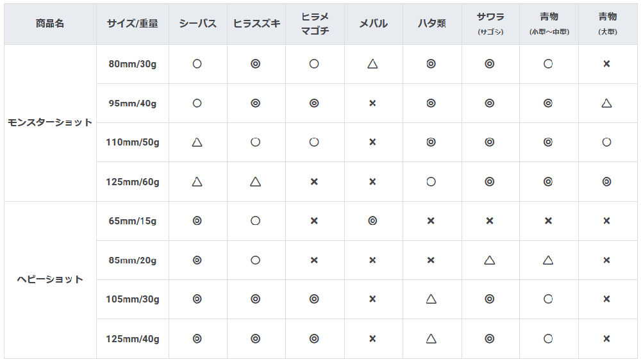Click the triangle for ヒラスズキ at 125mm/60g

[x=256, y=181]
